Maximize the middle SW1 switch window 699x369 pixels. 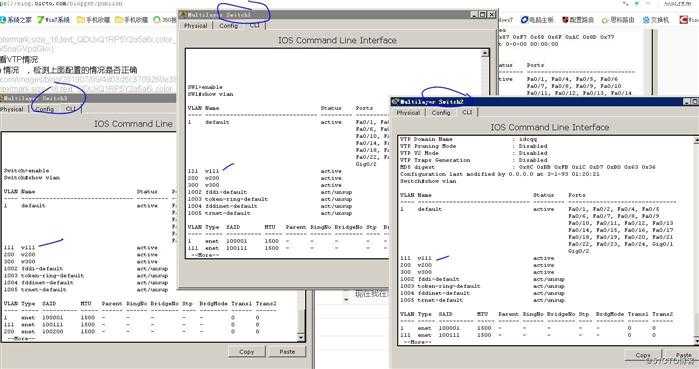coord(483,14)
